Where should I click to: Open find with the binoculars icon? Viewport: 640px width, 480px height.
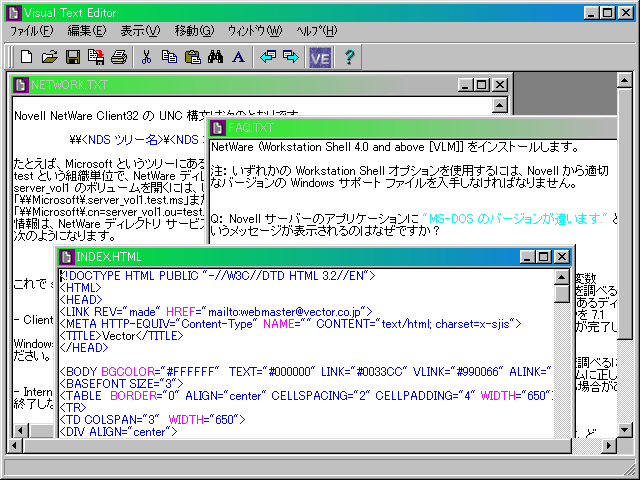click(216, 57)
